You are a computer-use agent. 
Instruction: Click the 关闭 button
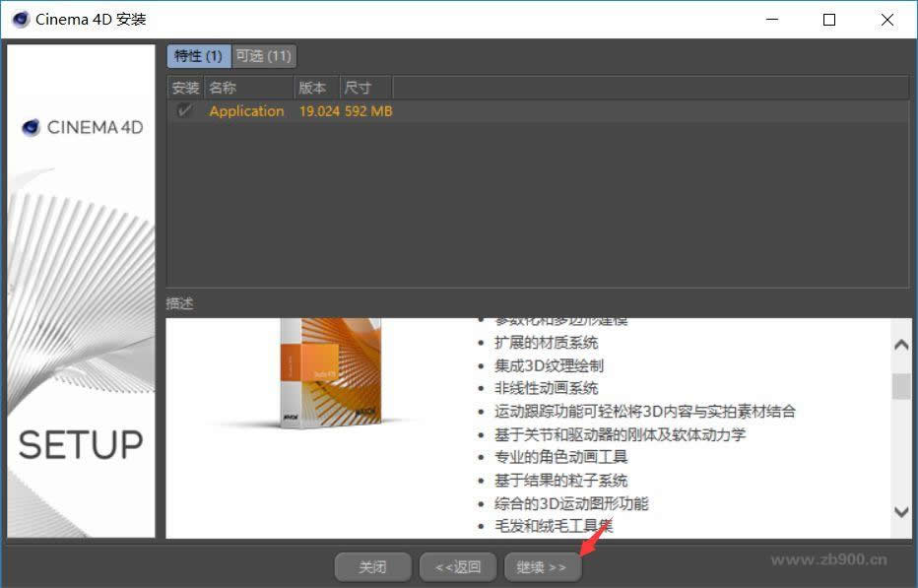click(x=373, y=566)
